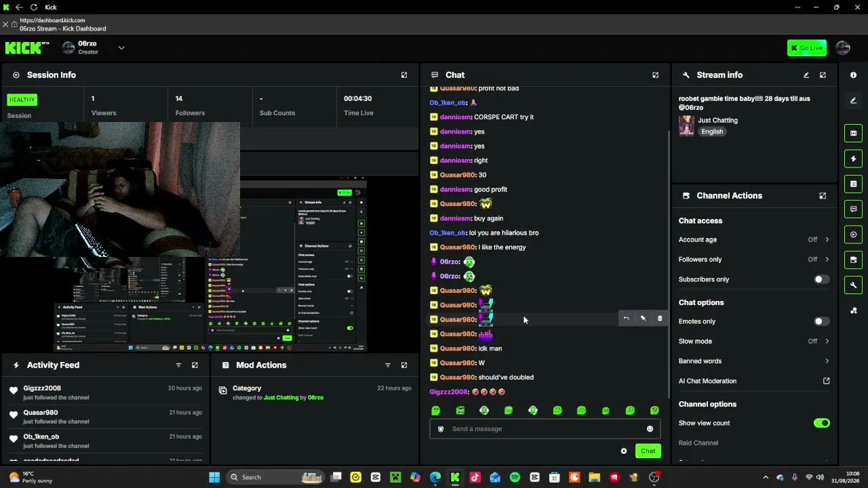Open Mod Actions filter dropdown
868x488 pixels.
[388, 365]
